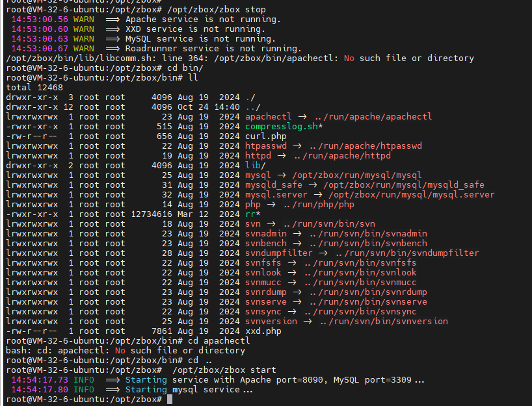Select the '14:53:00.60' timestamp
The image size is (532, 406).
pyautogui.click(x=40, y=29)
